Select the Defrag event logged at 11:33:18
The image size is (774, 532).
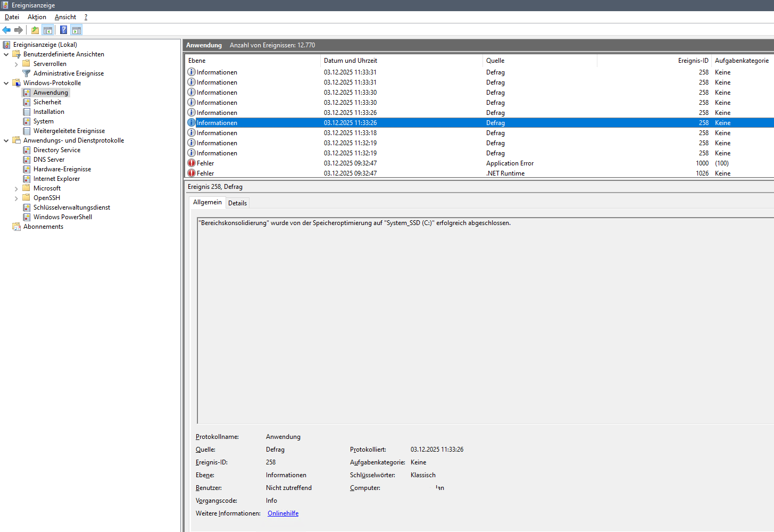(479, 133)
